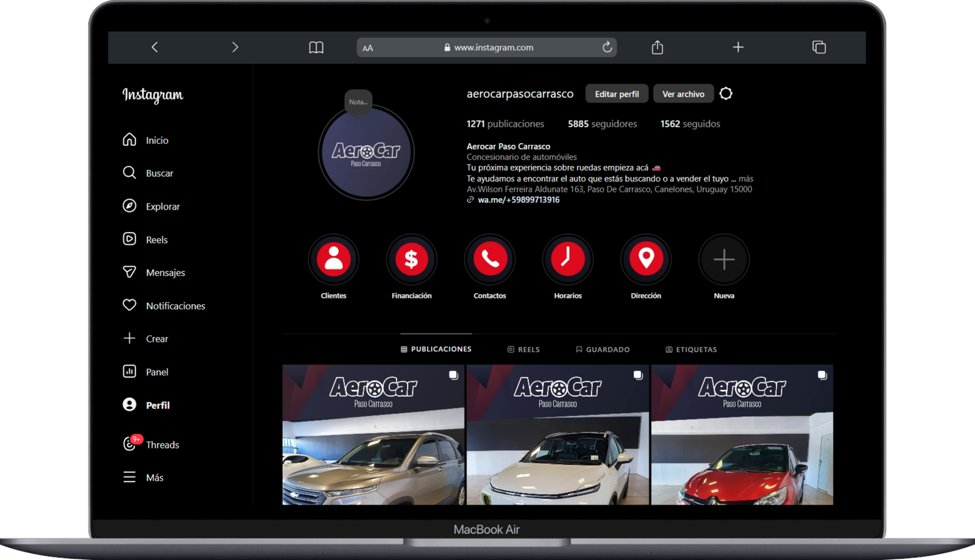Viewport: 975px width, 560px height.
Task: Open the Financiación story highlight
Action: (x=411, y=260)
